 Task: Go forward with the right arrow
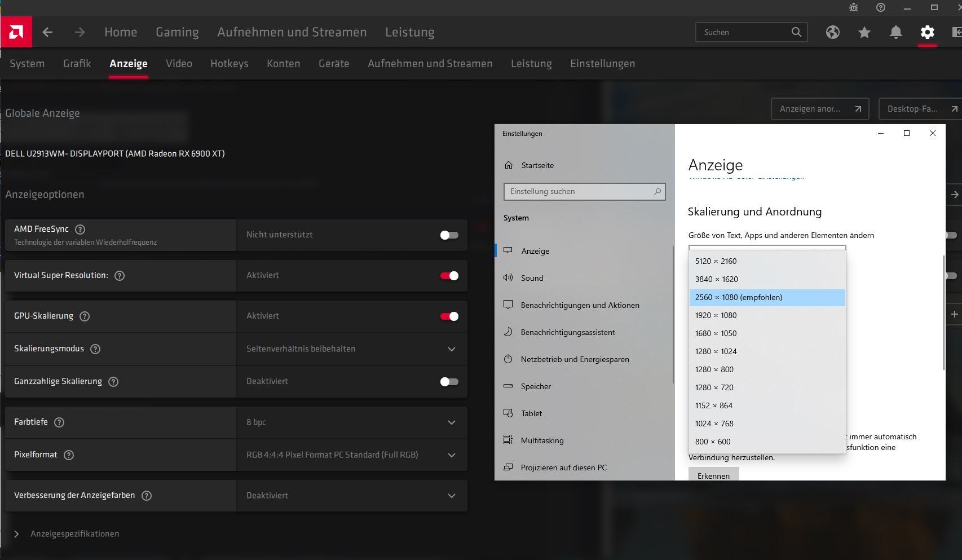[80, 32]
